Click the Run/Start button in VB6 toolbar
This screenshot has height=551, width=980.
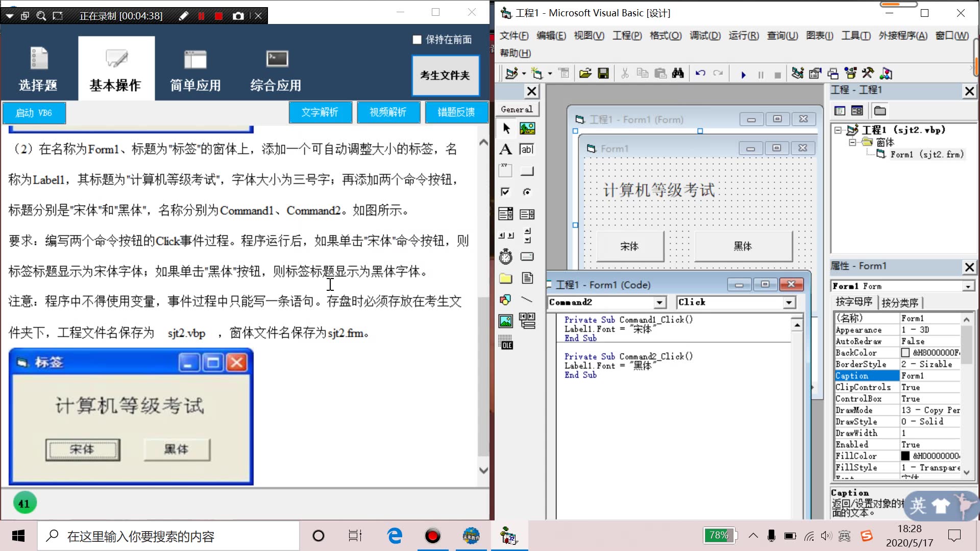pyautogui.click(x=742, y=73)
